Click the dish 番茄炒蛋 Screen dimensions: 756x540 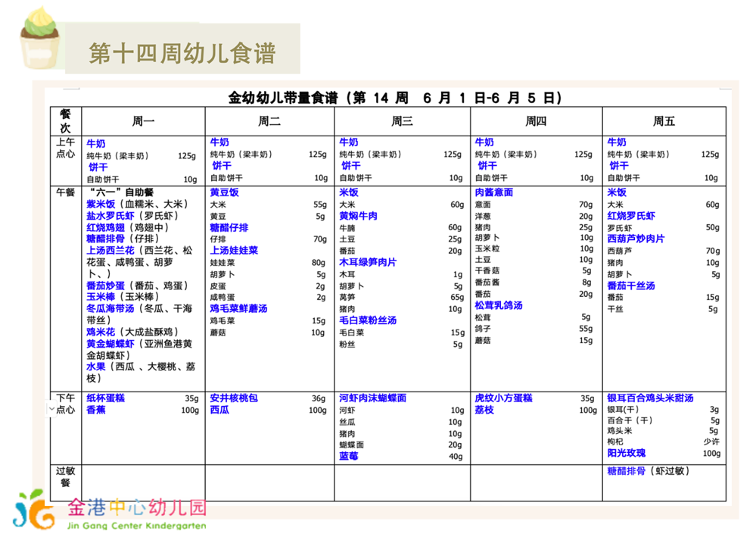point(106,286)
